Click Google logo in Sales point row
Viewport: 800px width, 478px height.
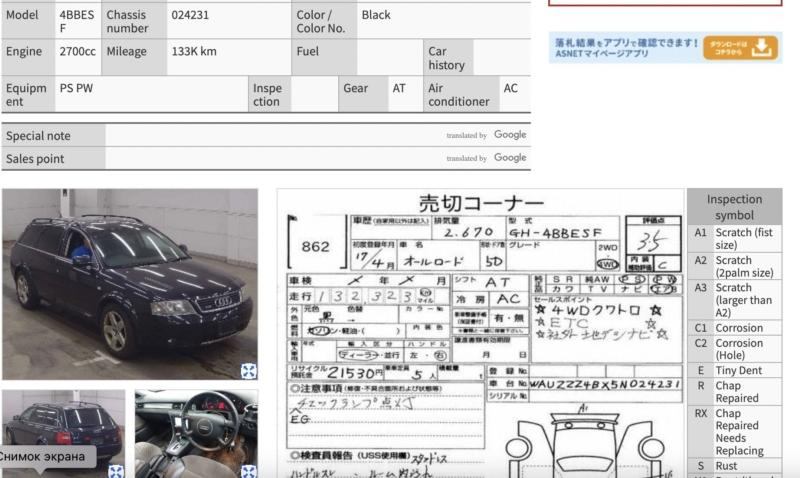509,158
